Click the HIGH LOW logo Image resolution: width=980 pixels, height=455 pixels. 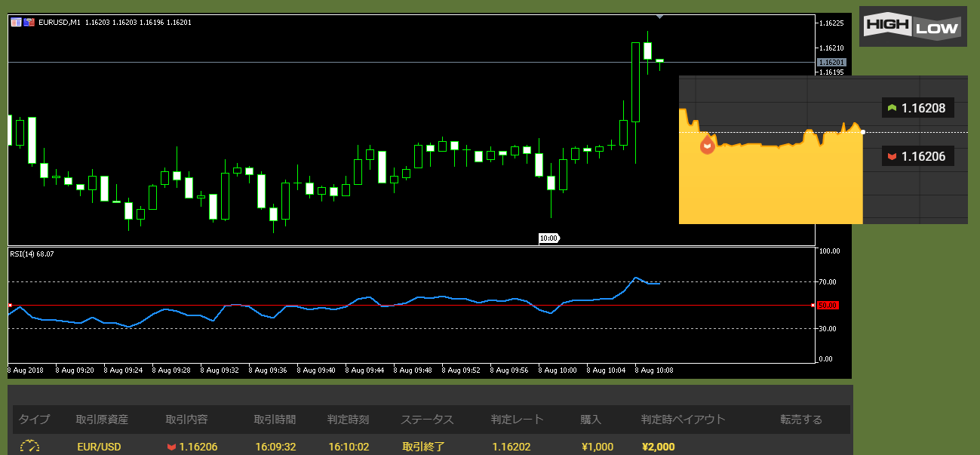[913, 27]
